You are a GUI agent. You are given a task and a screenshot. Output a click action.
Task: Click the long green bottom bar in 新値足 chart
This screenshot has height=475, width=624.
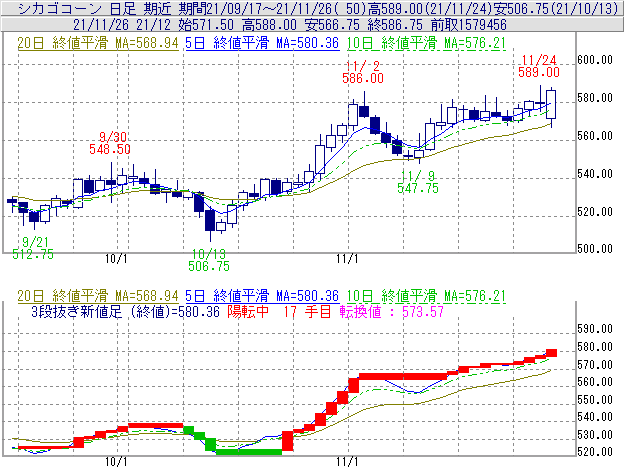[249, 452]
